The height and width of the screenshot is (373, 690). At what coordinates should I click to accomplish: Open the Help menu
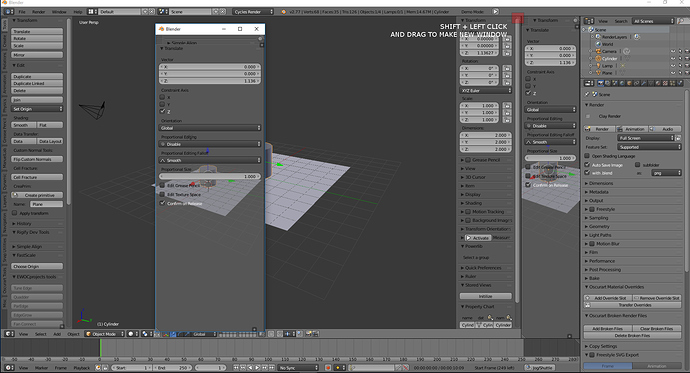78,12
